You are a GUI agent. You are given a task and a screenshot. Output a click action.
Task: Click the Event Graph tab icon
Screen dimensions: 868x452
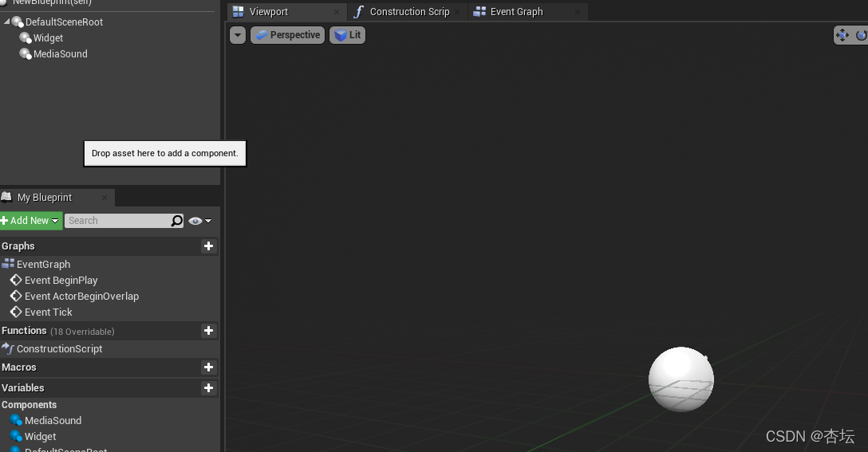pos(479,12)
